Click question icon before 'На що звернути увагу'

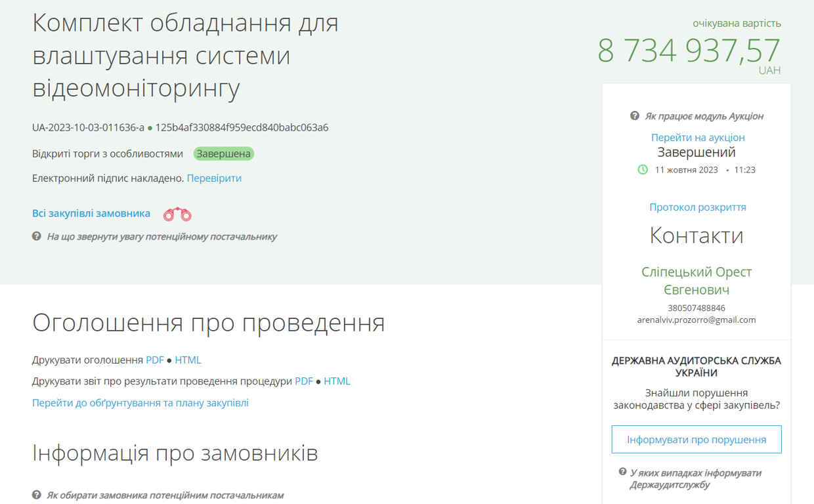pyautogui.click(x=37, y=236)
